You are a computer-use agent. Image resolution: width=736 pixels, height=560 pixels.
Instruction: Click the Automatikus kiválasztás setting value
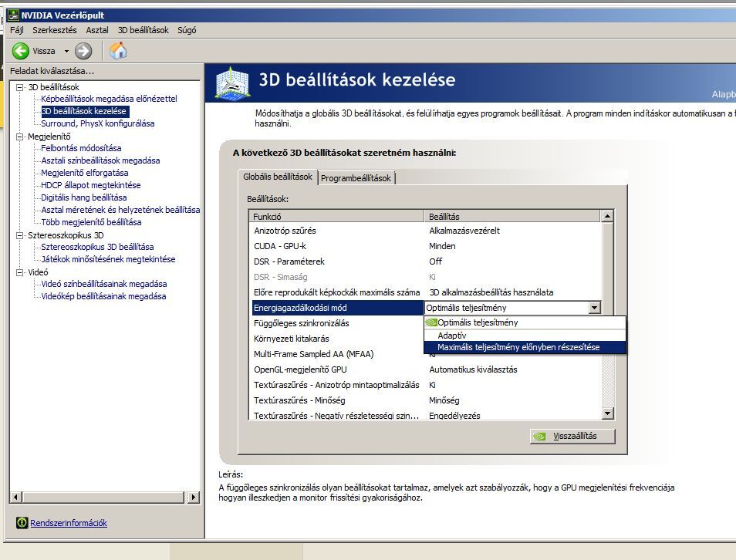473,370
